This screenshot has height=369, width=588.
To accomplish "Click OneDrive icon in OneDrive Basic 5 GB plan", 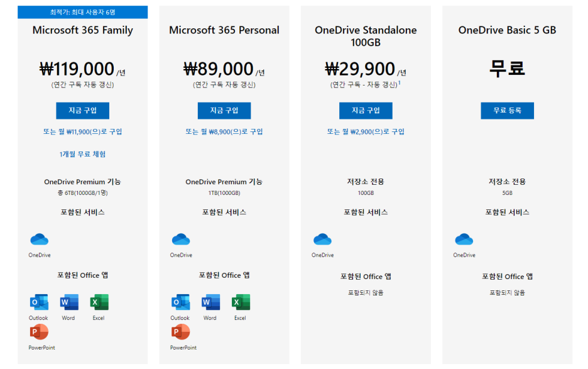I will (x=464, y=240).
